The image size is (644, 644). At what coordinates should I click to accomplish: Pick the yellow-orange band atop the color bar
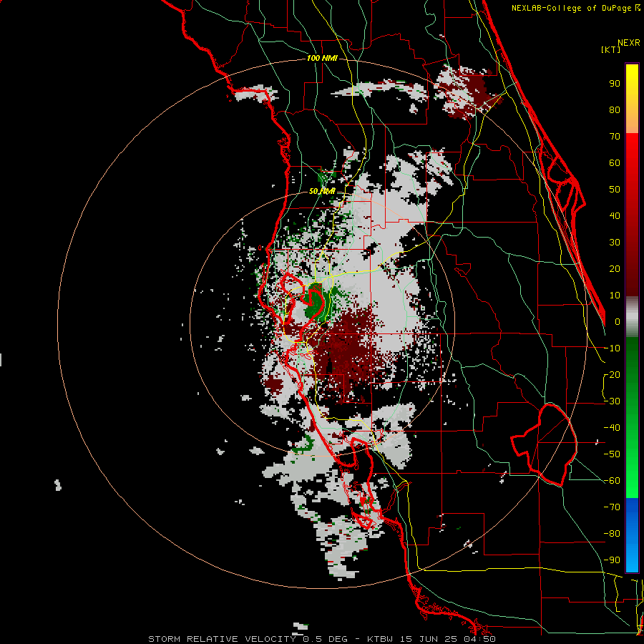click(632, 99)
